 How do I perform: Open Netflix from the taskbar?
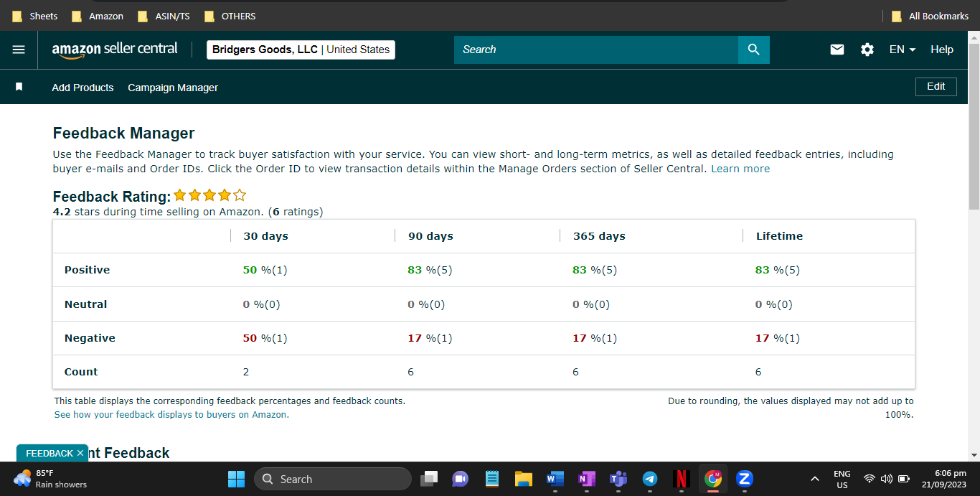click(682, 479)
